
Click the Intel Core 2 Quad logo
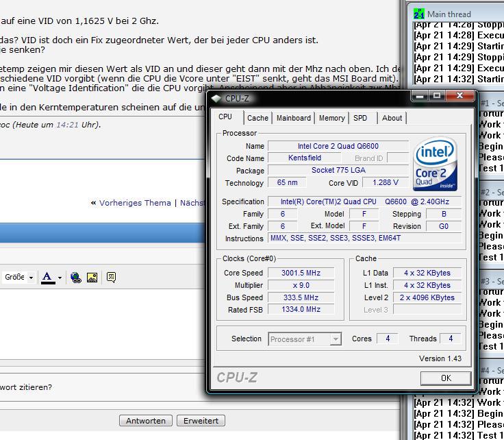pyautogui.click(x=436, y=164)
